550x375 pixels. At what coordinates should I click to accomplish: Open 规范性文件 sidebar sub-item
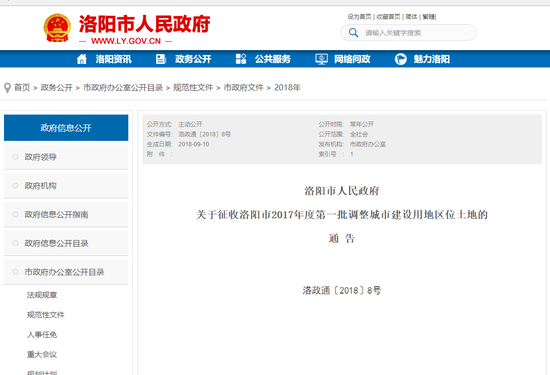pyautogui.click(x=46, y=315)
